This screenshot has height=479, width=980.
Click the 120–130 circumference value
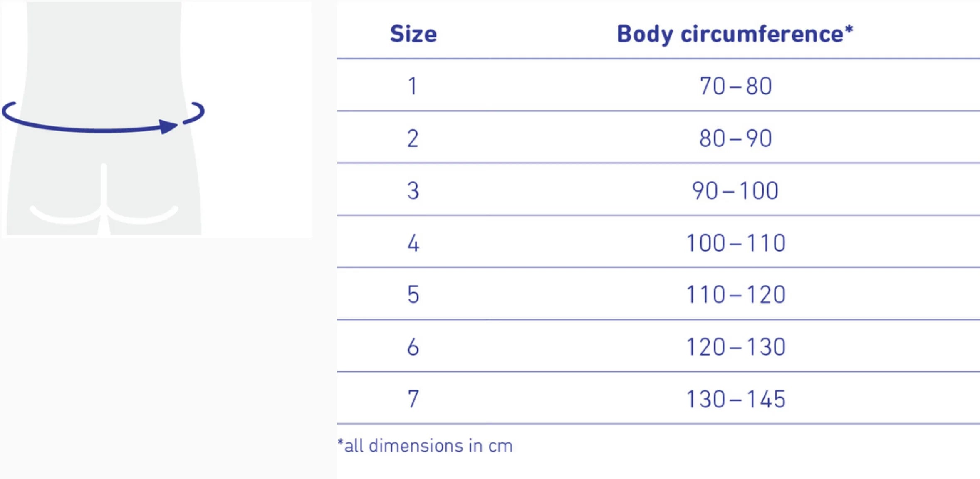[x=736, y=347]
